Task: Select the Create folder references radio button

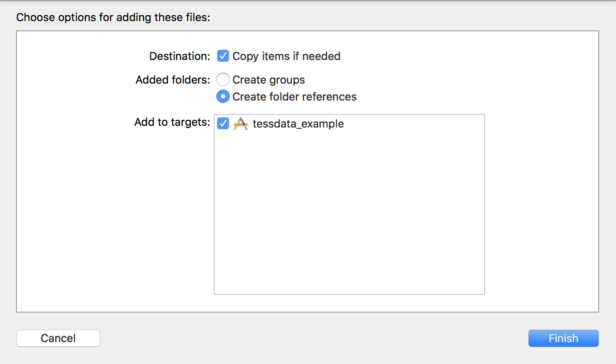Action: pyautogui.click(x=223, y=97)
